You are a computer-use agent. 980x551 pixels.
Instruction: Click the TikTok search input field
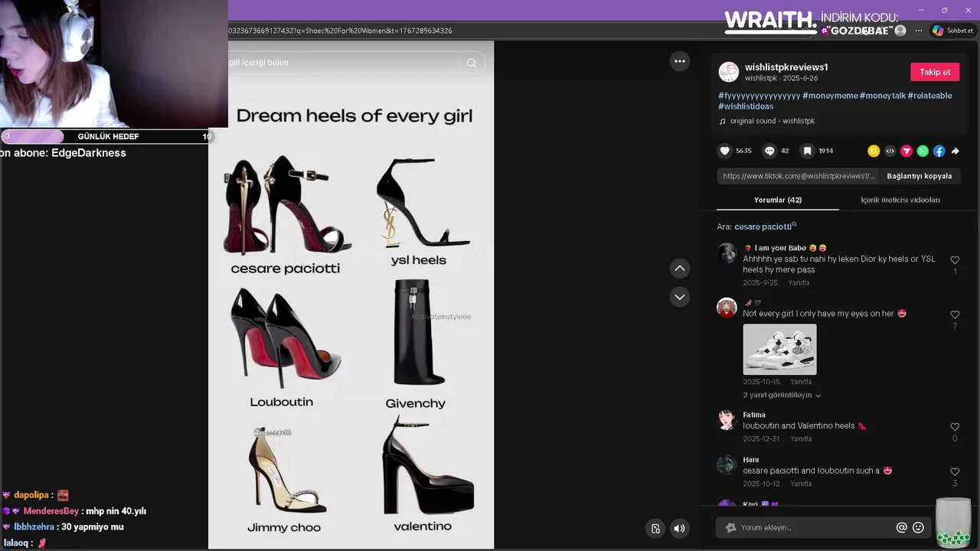point(343,63)
